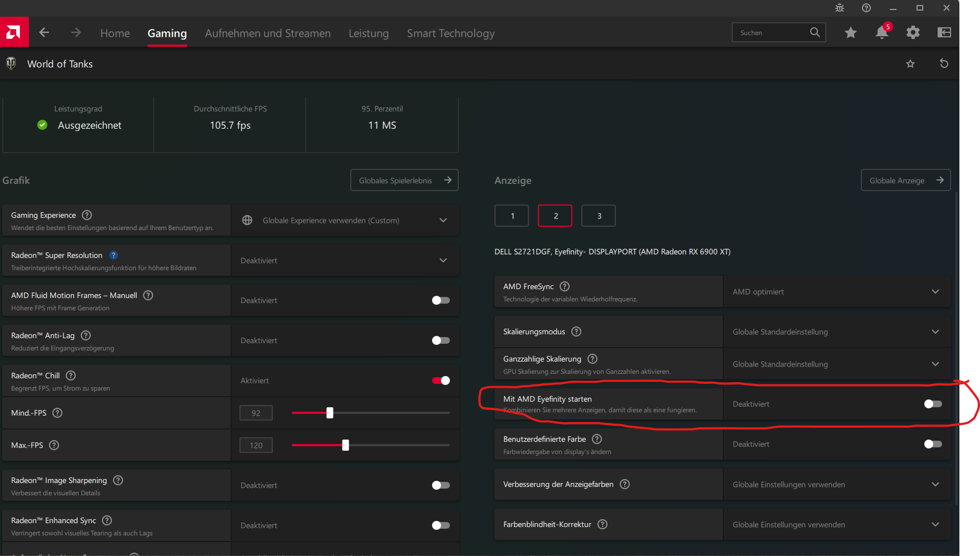980x556 pixels.
Task: Show help for Radeon Enhanced Sync
Action: [x=107, y=520]
